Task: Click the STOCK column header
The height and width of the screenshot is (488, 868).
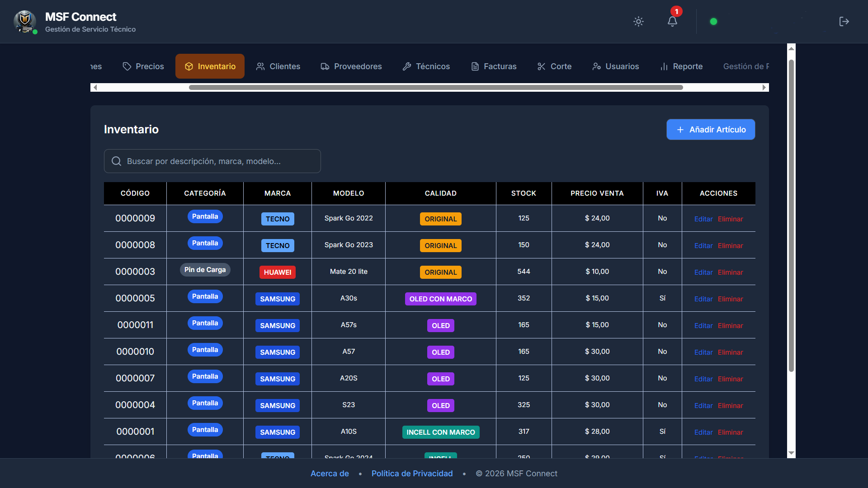Action: tap(524, 193)
